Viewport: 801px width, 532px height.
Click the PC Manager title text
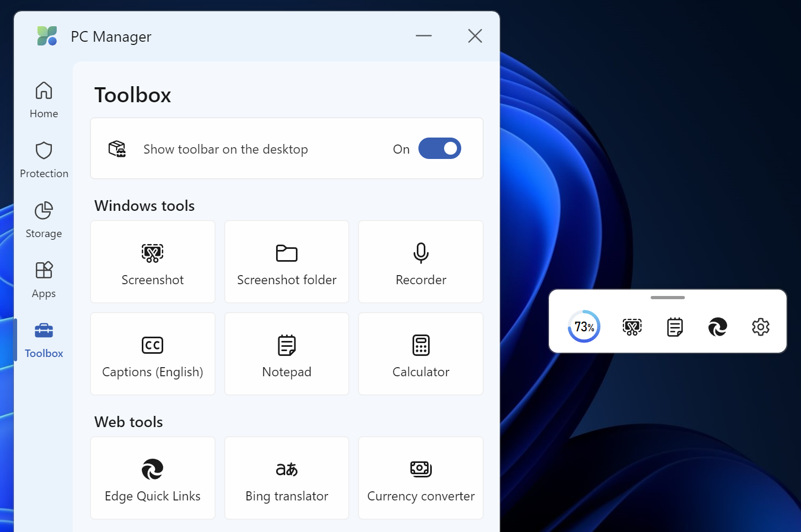[111, 36]
